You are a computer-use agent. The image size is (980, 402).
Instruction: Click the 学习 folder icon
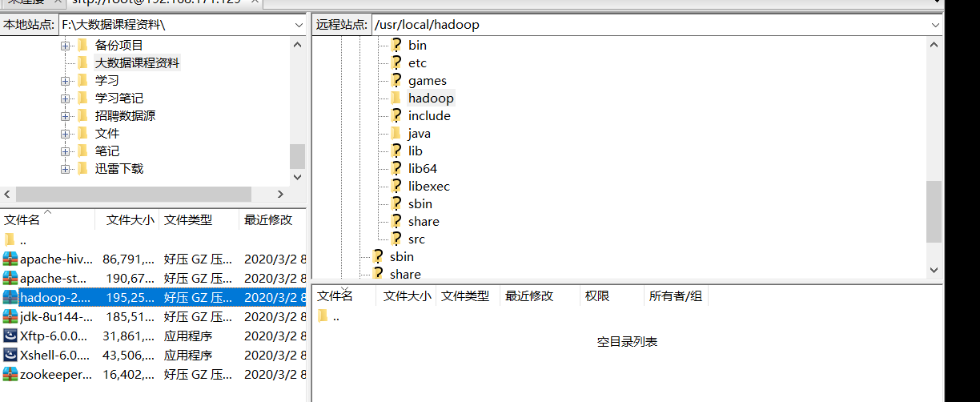point(82,80)
